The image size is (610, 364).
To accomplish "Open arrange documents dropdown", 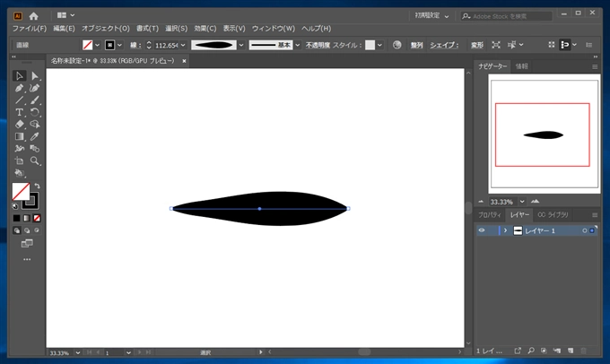I will pos(65,15).
